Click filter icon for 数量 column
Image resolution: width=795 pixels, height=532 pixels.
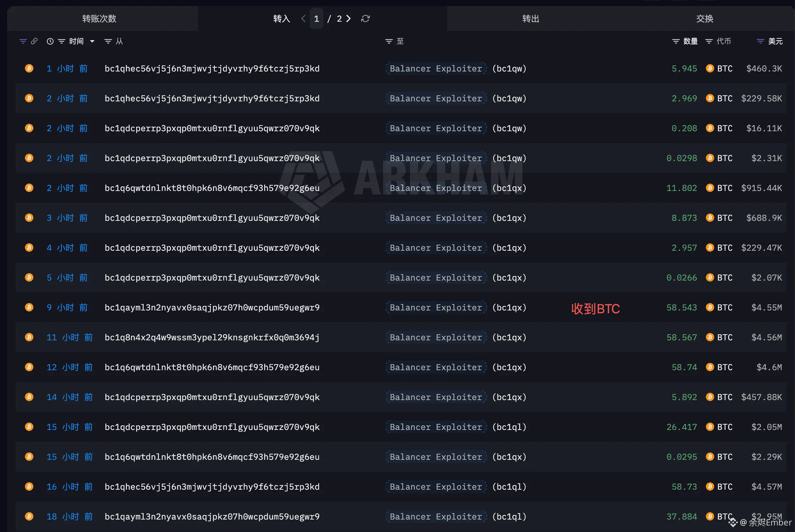tap(676, 41)
